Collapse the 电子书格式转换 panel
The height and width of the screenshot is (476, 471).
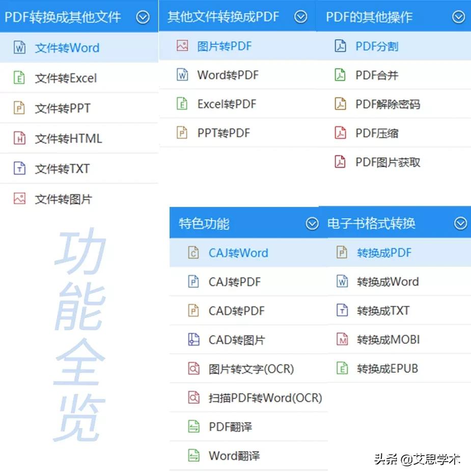[x=460, y=223]
